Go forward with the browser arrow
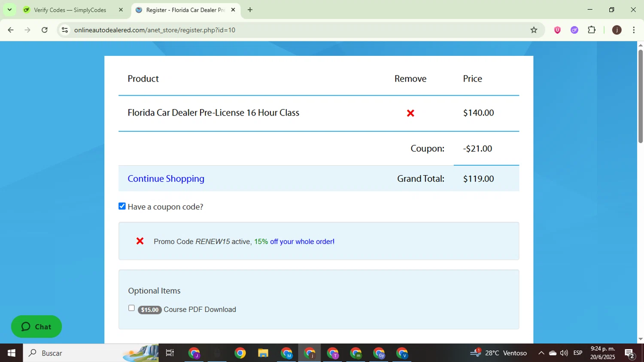 point(27,30)
